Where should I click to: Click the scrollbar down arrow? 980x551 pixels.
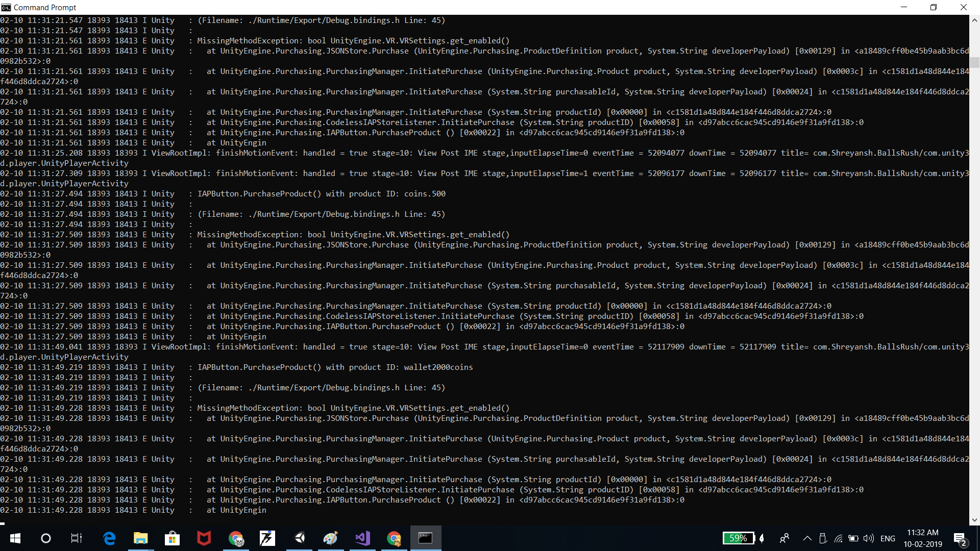(974, 520)
